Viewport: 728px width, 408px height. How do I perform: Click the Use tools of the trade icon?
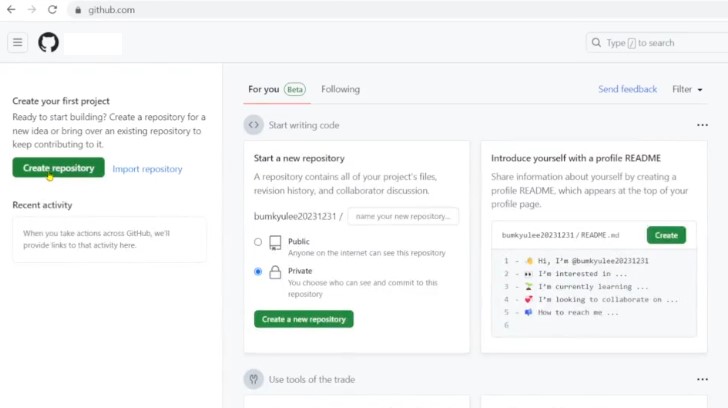[254, 379]
